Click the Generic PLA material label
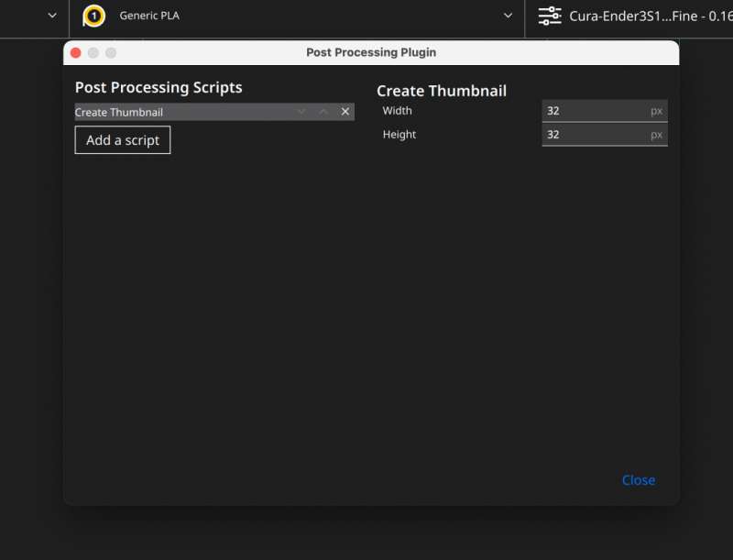733x560 pixels. 149,16
